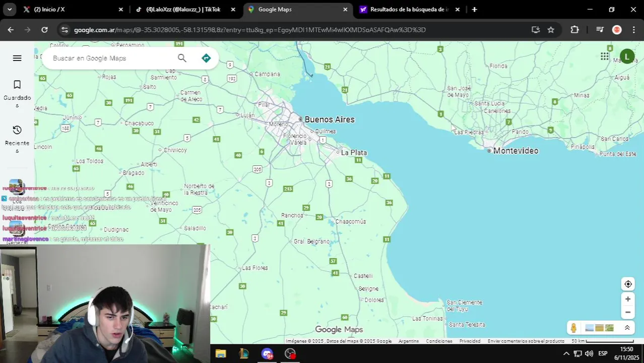The height and width of the screenshot is (363, 644).
Task: Click the Campana town label
Action: coord(267,74)
